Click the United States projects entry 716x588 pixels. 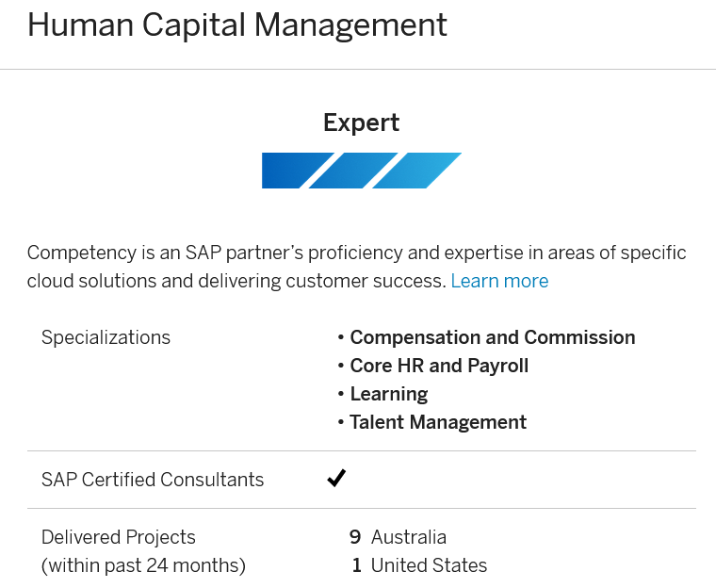[429, 565]
